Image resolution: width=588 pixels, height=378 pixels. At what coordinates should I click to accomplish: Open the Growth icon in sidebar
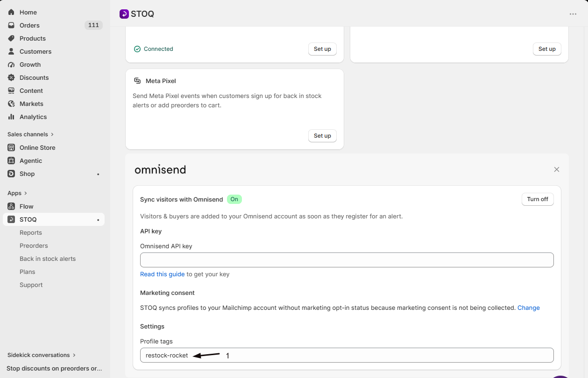pos(11,64)
